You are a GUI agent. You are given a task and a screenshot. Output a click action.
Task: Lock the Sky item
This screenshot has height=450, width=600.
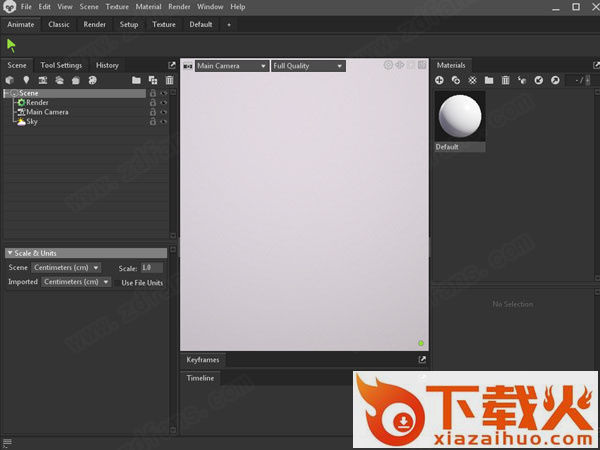[x=153, y=122]
